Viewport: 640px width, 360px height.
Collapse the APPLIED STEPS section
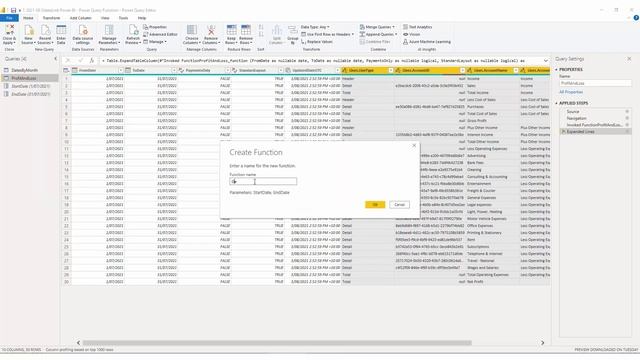[x=556, y=103]
